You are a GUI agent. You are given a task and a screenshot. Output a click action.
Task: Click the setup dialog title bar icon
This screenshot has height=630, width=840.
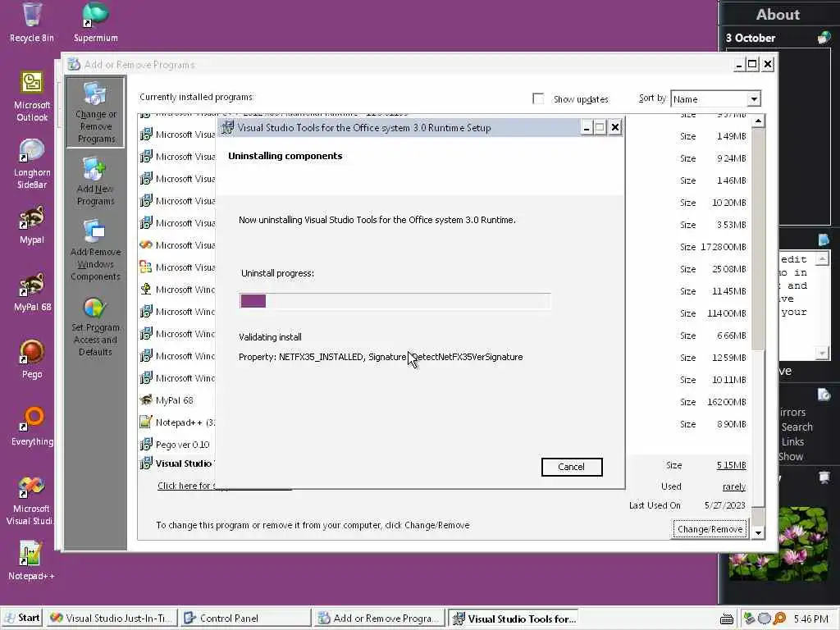[x=228, y=127]
